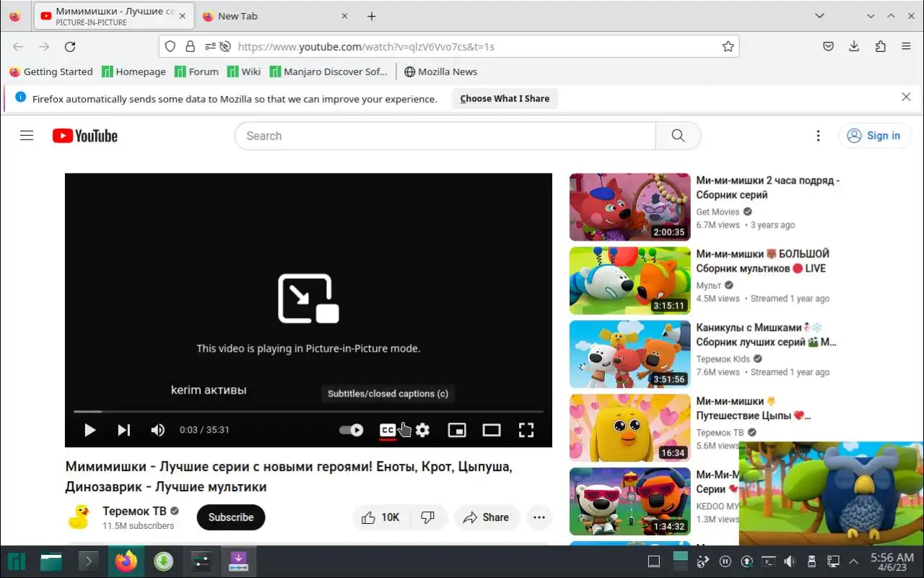This screenshot has height=578, width=924.
Task: Subscribe to Теремок ТВ channel
Action: pos(231,517)
